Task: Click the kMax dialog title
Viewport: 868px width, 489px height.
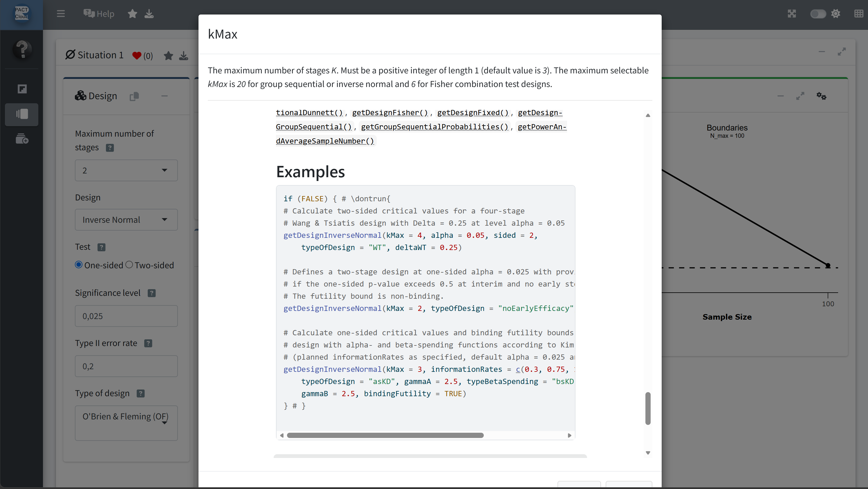Action: tap(223, 34)
